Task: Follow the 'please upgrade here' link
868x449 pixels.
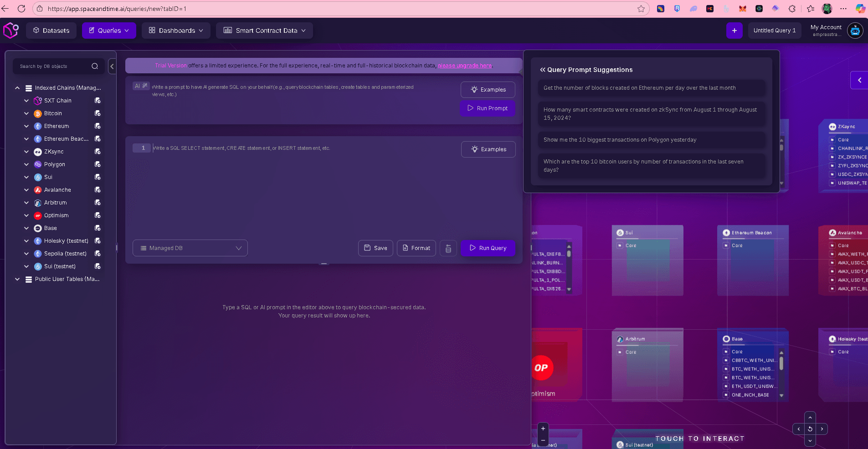Action: [465, 66]
